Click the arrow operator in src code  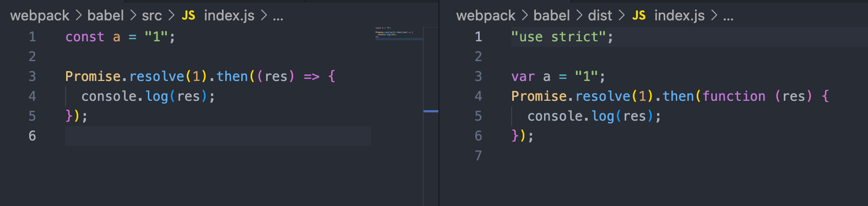pyautogui.click(x=311, y=77)
